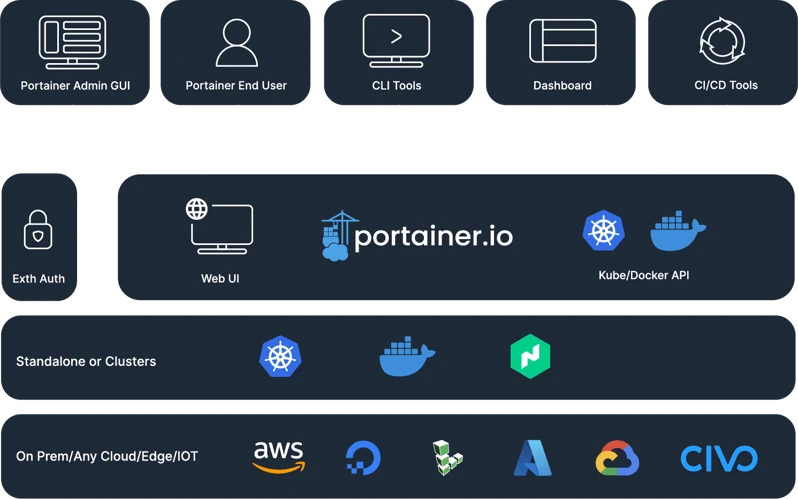Click the Portainer Admin GUI monitor icon

click(77, 41)
